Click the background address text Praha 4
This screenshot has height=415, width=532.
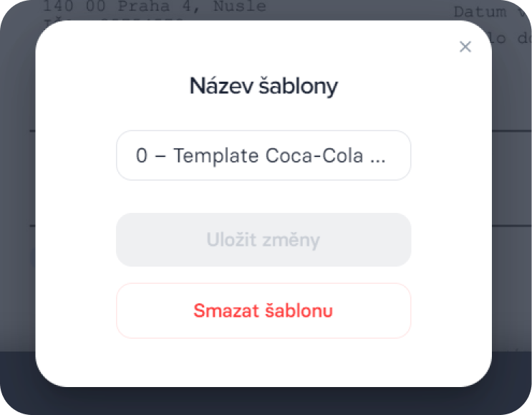[x=158, y=6]
